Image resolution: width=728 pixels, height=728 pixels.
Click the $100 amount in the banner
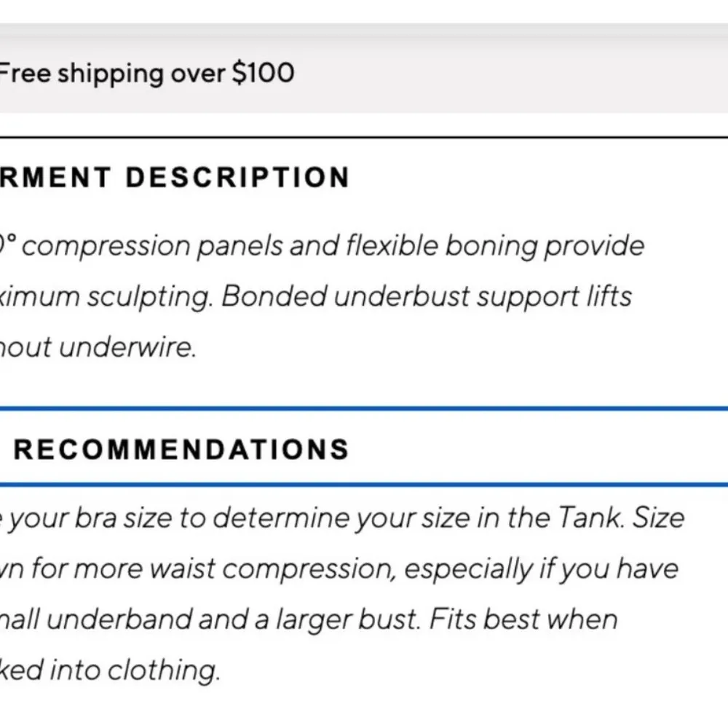point(263,74)
